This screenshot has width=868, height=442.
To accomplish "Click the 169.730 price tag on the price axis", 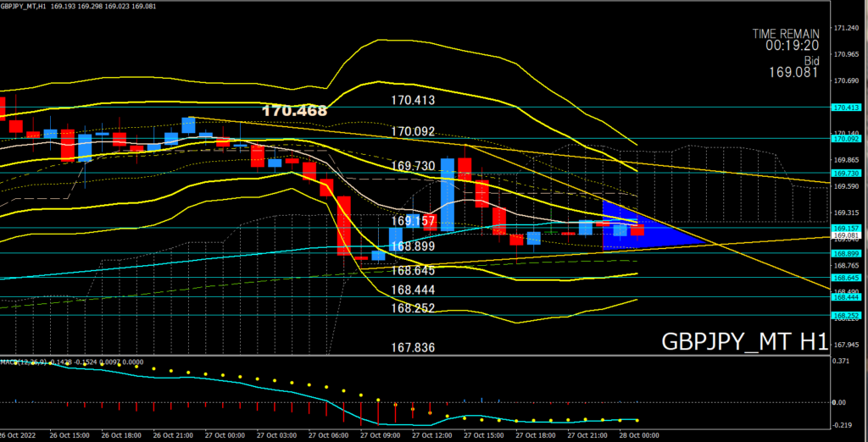I will point(846,173).
